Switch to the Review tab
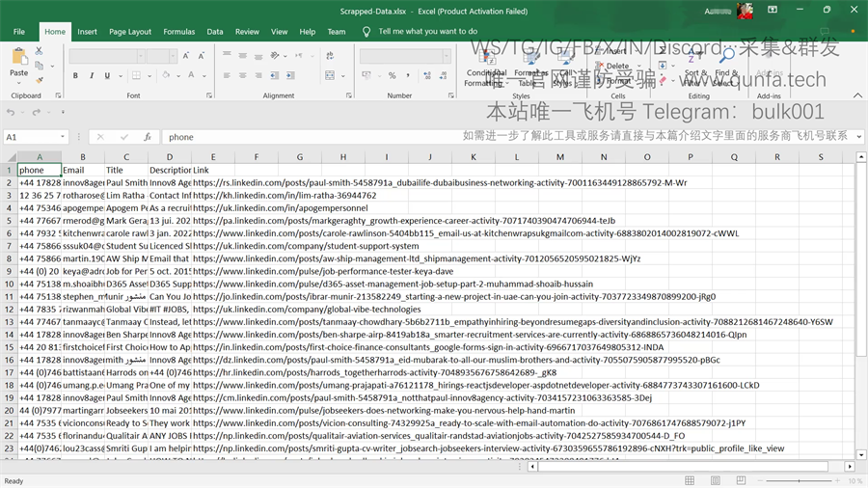 coord(247,32)
